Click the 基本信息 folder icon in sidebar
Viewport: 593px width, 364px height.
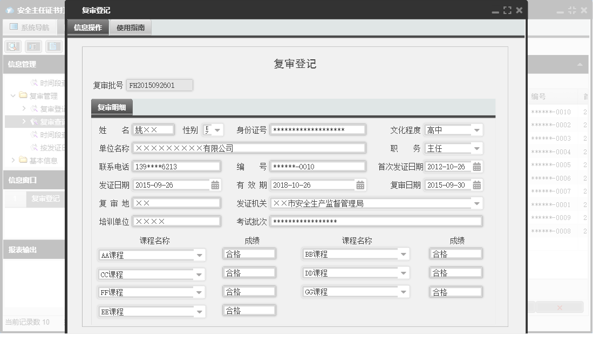click(x=22, y=160)
